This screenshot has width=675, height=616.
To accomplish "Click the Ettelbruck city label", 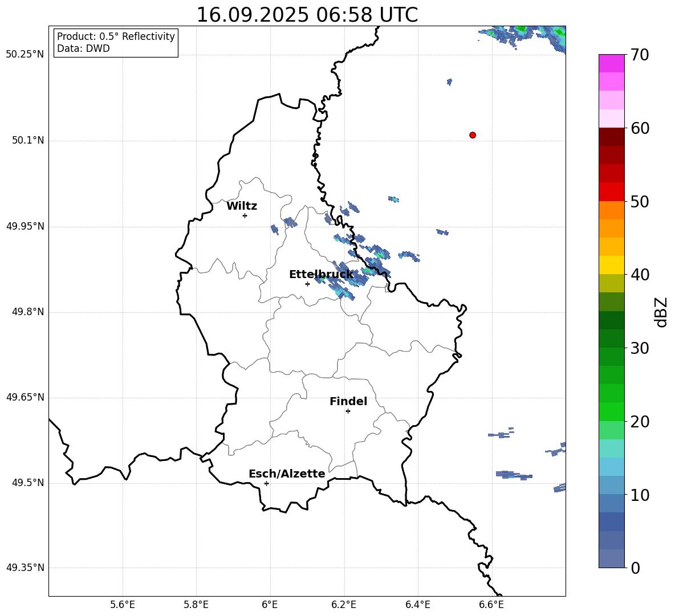I will [x=321, y=275].
